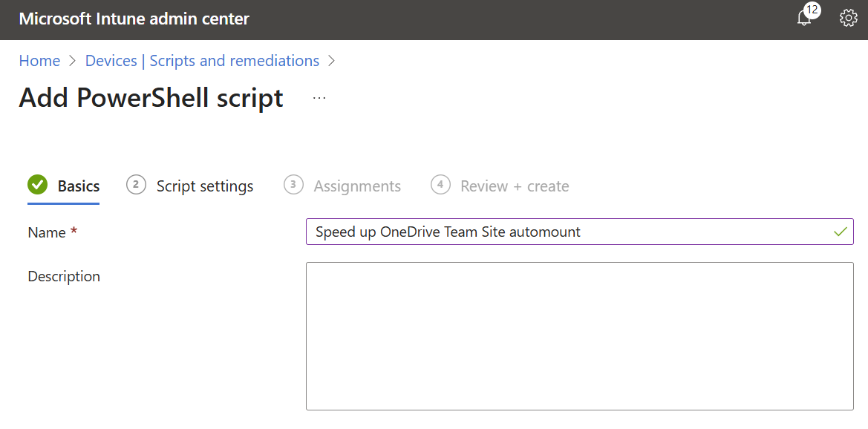The image size is (868, 429).
Task: Open Devices | Scripts and remediations breadcrumb
Action: click(202, 60)
